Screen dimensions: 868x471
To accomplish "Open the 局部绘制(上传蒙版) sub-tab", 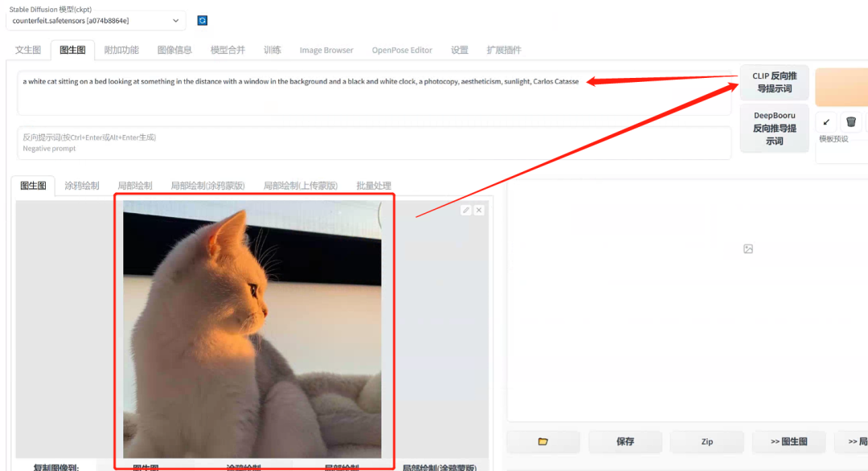I will (300, 186).
